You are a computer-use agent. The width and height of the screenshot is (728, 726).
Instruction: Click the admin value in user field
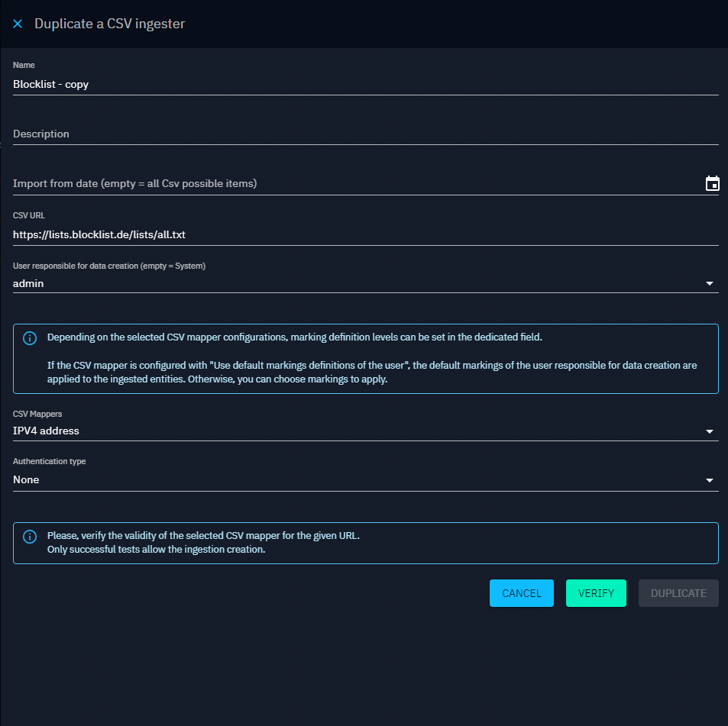pos(29,283)
